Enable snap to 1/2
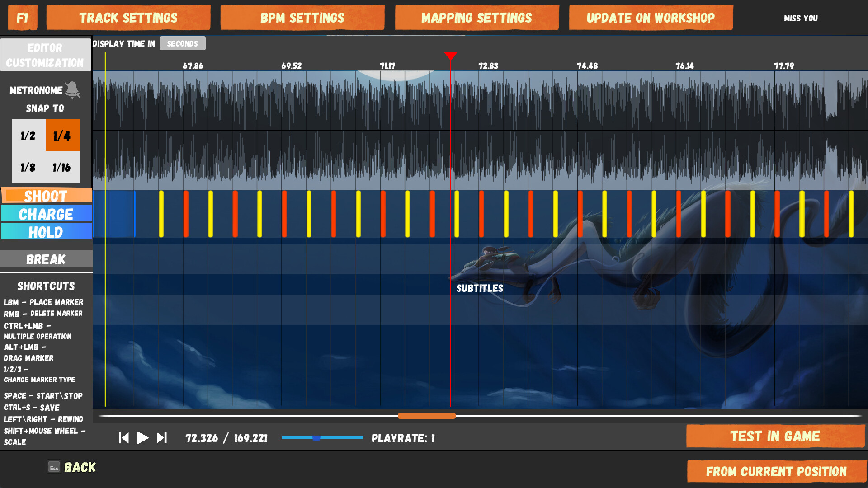The width and height of the screenshot is (868, 488). click(x=28, y=135)
